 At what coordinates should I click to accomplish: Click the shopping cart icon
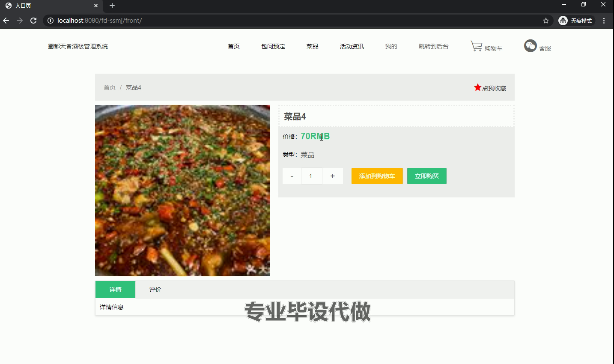[476, 46]
